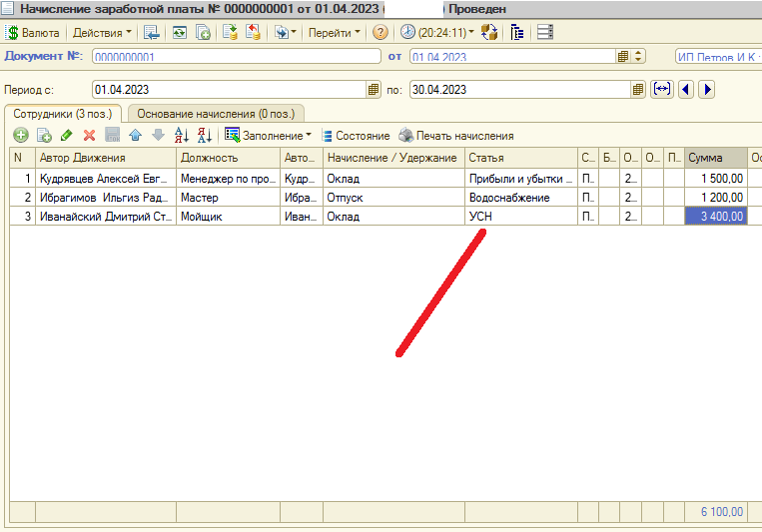Shift period forward with right arrow

[x=707, y=90]
